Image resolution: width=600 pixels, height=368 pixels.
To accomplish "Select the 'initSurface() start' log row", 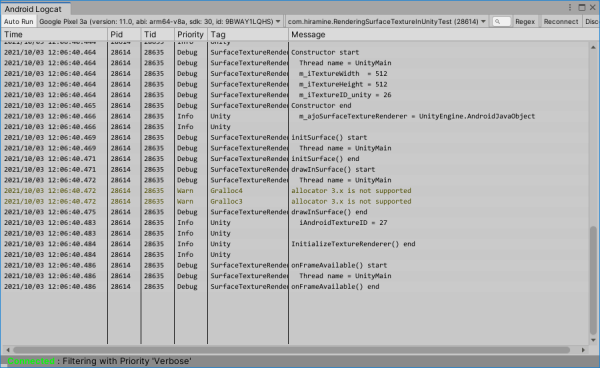I will click(295, 137).
